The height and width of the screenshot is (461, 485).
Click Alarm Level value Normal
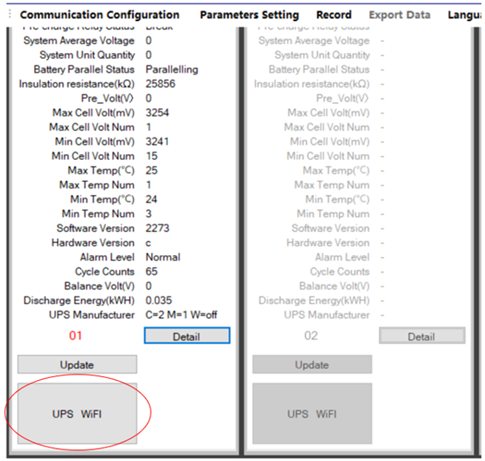pyautogui.click(x=163, y=257)
